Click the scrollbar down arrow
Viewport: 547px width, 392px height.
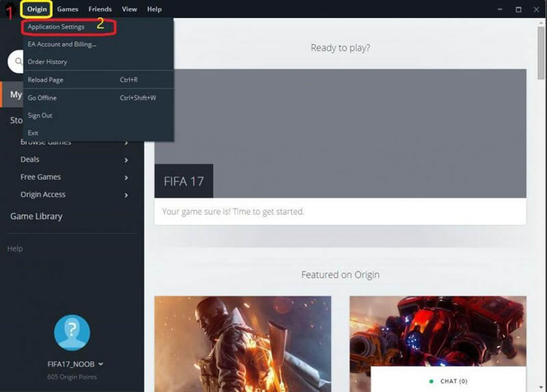[541, 388]
